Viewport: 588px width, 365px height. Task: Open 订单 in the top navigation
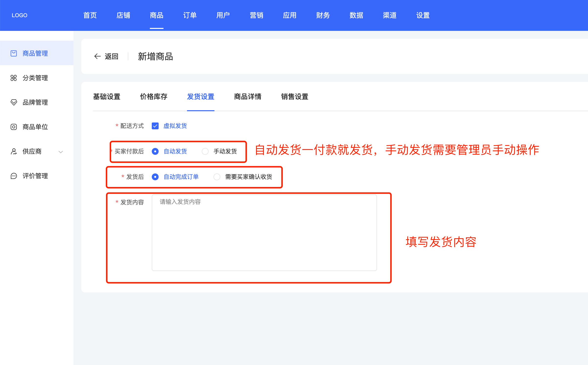tap(190, 15)
